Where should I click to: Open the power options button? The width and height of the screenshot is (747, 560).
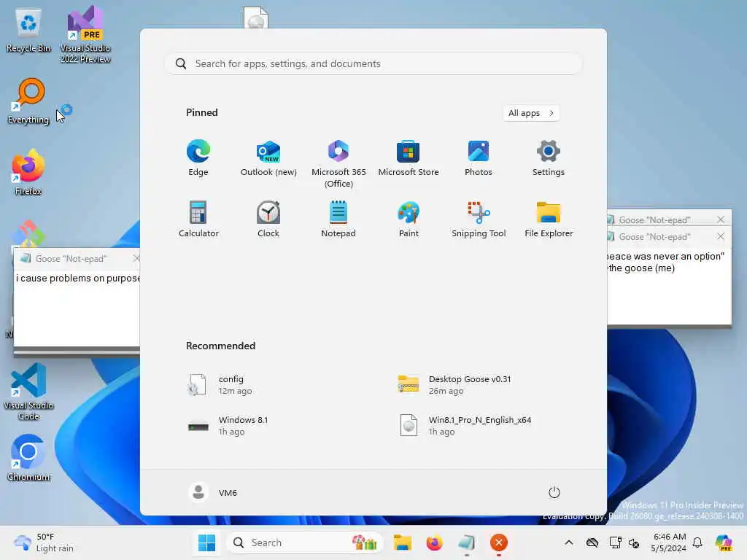(x=554, y=492)
